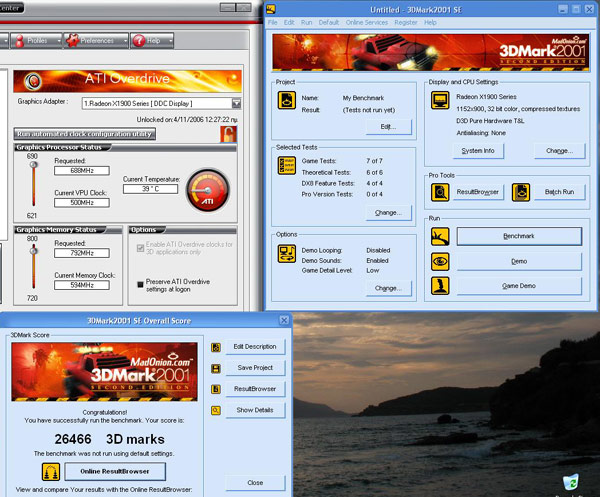The height and width of the screenshot is (497, 600).
Task: Click the Show Details button
Action: click(x=255, y=410)
